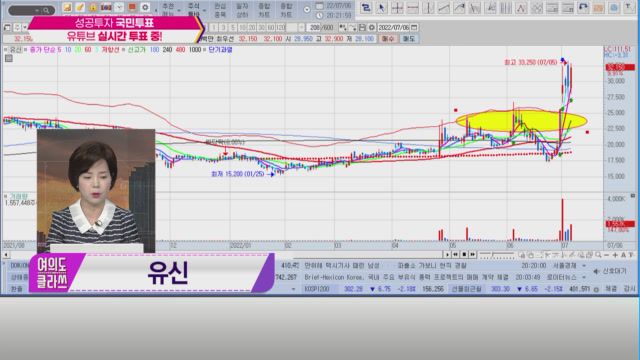Select the chart link/rotate drawing tool

tap(366, 8)
